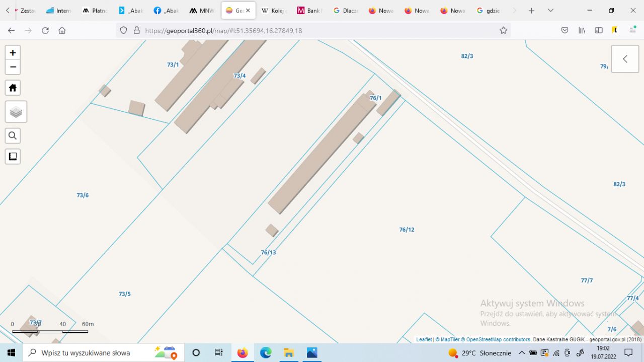The width and height of the screenshot is (644, 362).
Task: Activate the measurement ruler tool
Action: point(13,157)
